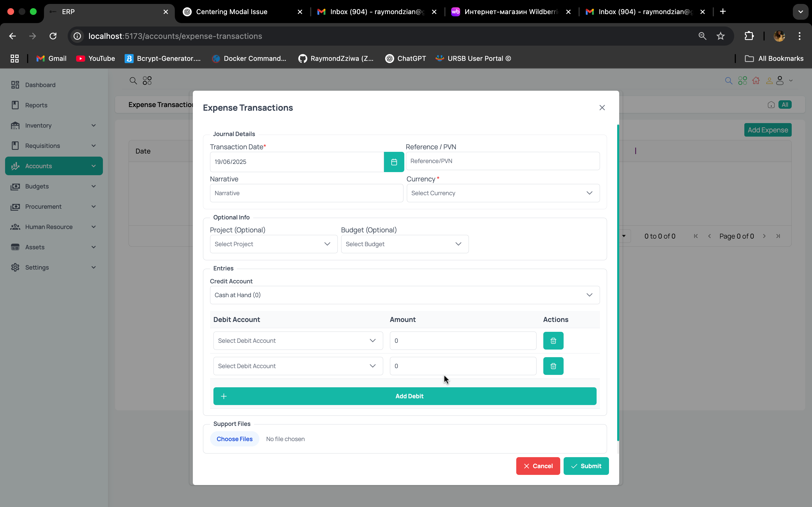The height and width of the screenshot is (507, 812).
Task: Click the red home icon in header
Action: click(x=756, y=81)
